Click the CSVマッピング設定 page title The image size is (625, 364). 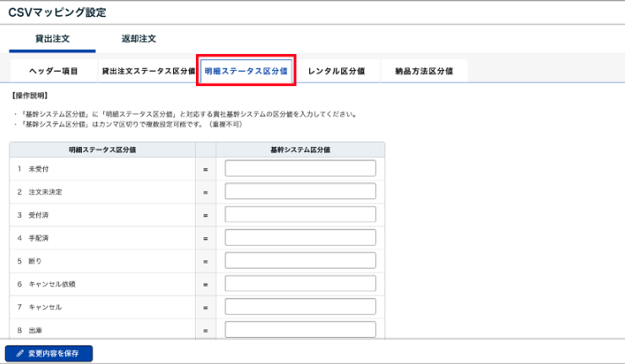pyautogui.click(x=57, y=12)
